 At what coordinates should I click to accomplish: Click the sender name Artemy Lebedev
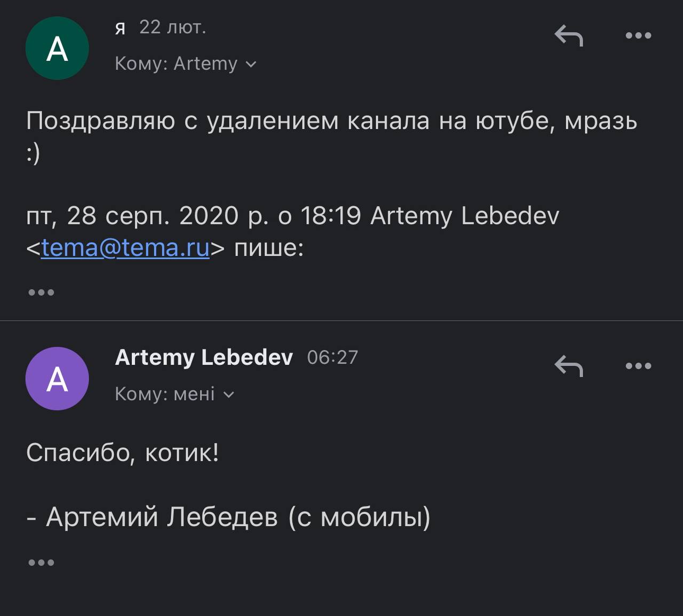click(204, 357)
